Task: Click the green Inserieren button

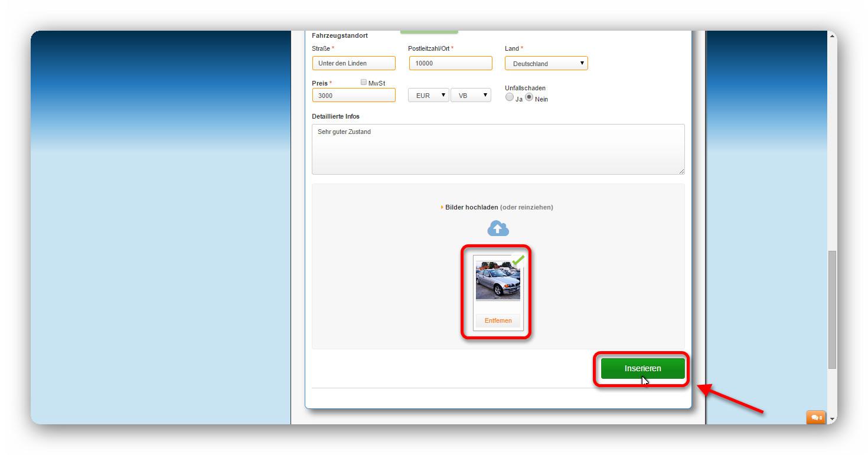Action: point(642,368)
